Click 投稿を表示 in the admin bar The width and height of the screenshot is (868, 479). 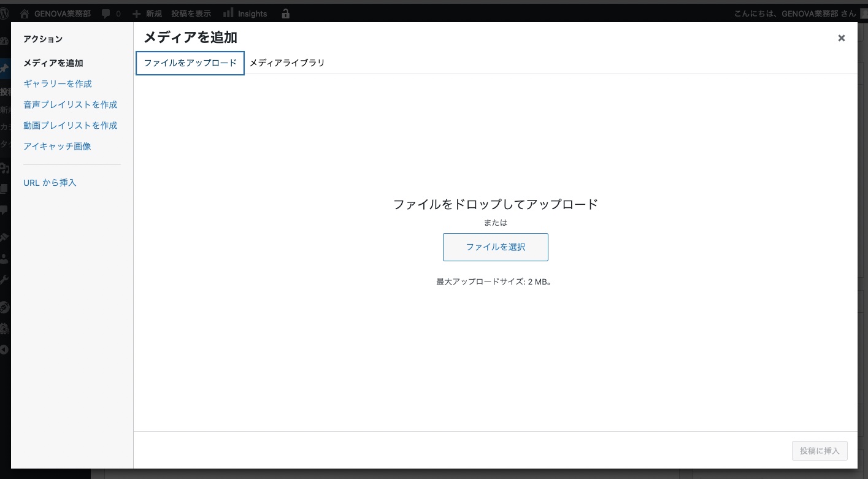pos(191,13)
